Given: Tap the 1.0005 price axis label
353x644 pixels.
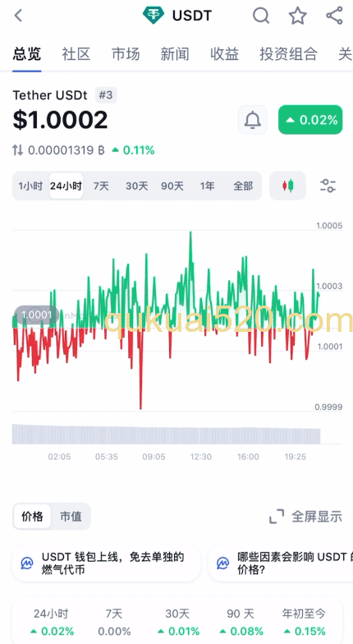Looking at the screenshot, I should pyautogui.click(x=328, y=225).
